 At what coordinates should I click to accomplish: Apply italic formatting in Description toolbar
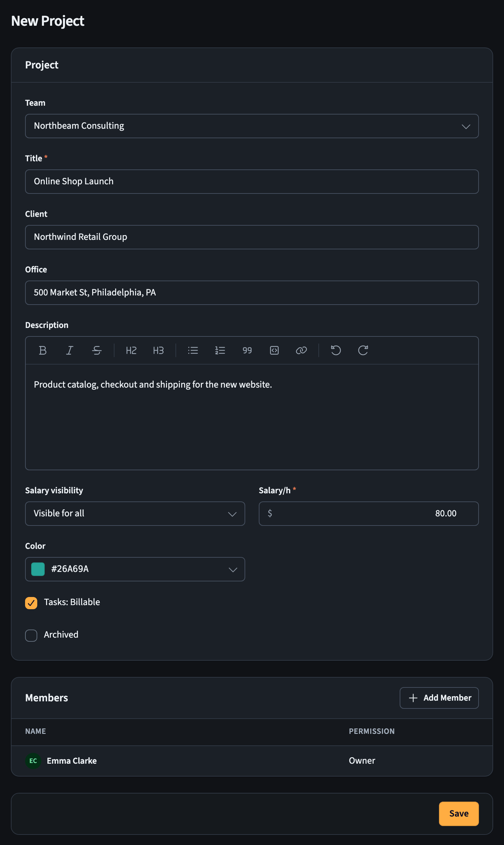(x=70, y=350)
